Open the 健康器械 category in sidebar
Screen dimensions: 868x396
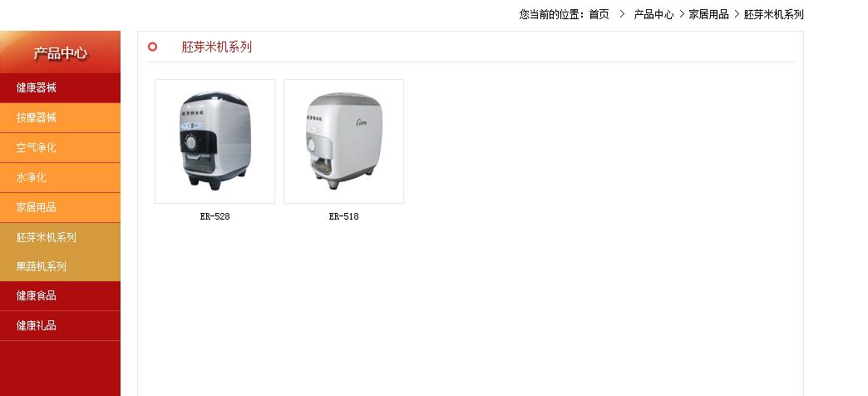coord(60,87)
